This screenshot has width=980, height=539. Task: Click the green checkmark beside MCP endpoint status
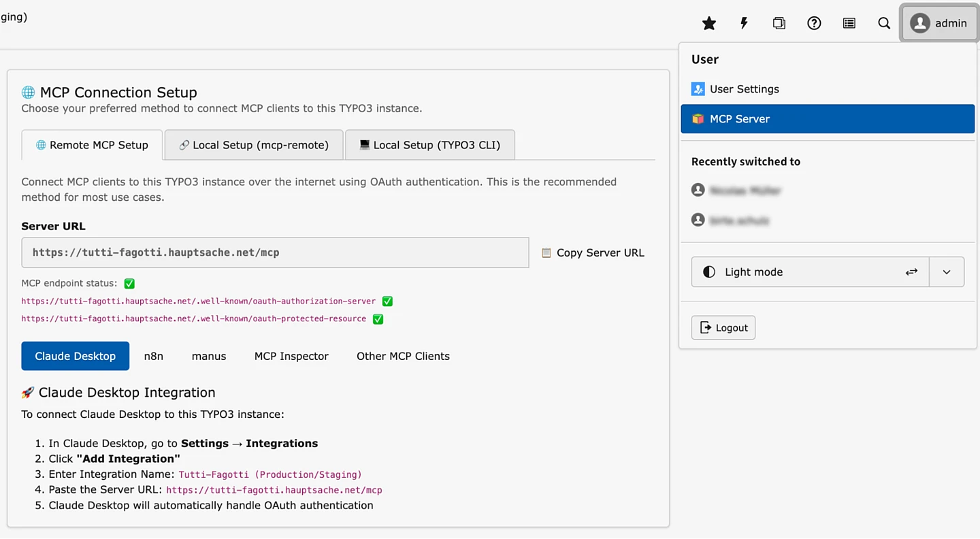pos(129,283)
